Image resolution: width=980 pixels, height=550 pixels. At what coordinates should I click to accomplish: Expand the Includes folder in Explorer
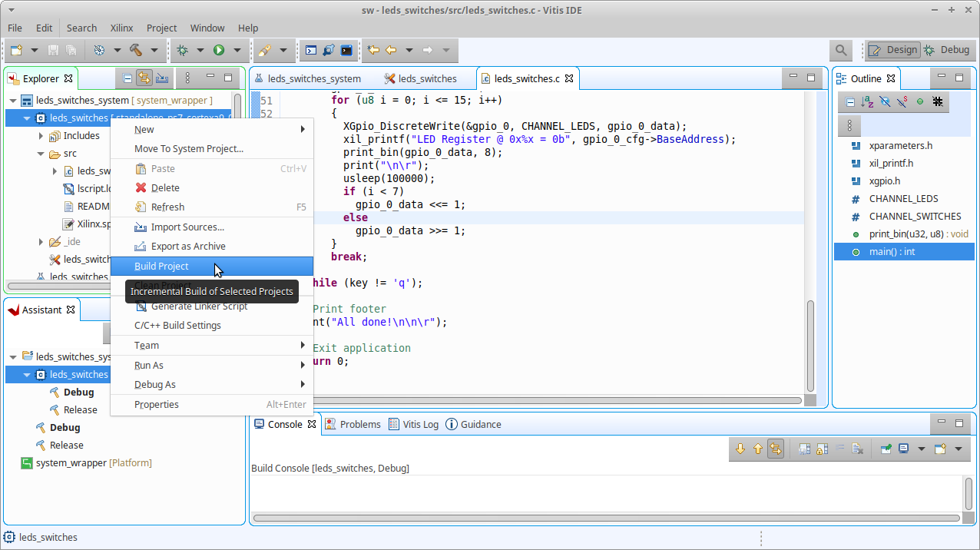click(x=41, y=136)
